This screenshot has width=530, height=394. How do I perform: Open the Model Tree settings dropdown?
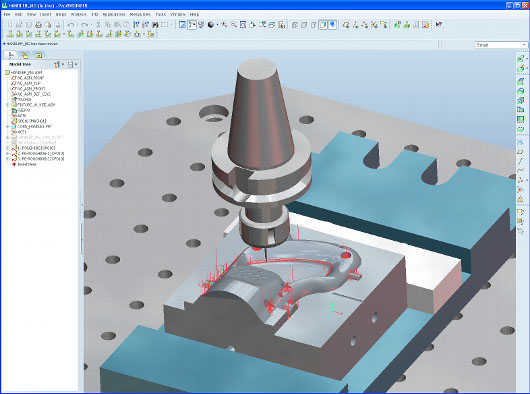(58, 64)
